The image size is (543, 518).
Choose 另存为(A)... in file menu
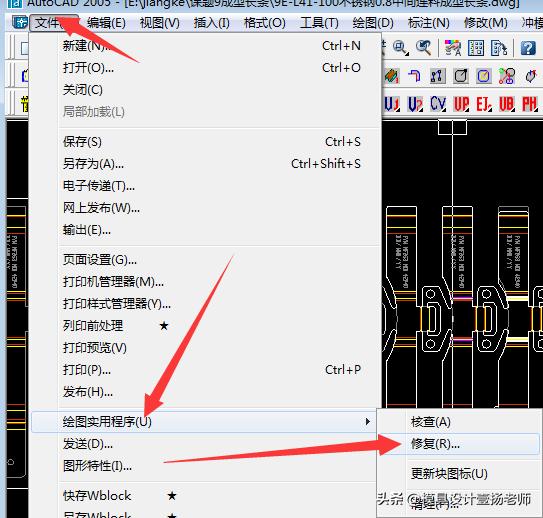pyautogui.click(x=206, y=163)
